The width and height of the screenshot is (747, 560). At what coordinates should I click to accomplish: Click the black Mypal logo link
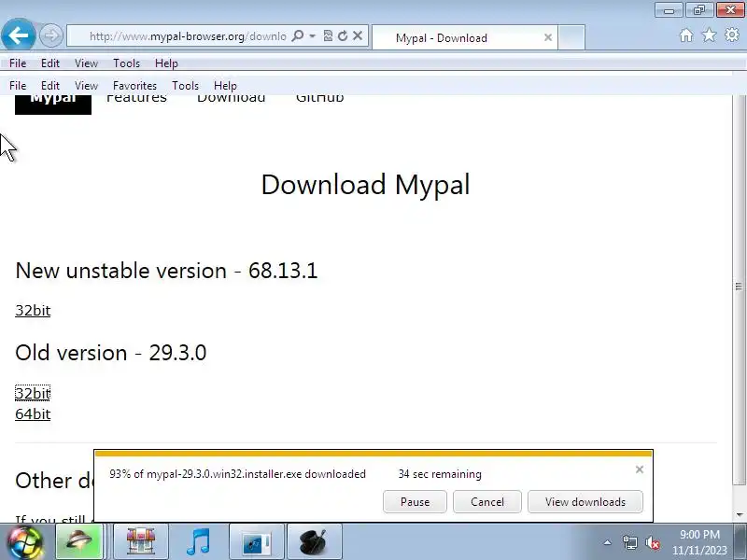pos(53,104)
